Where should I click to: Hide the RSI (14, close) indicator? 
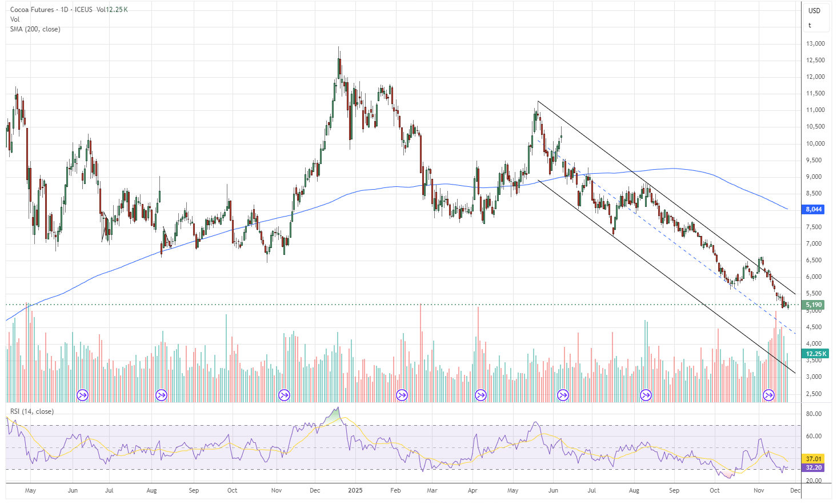point(31,411)
